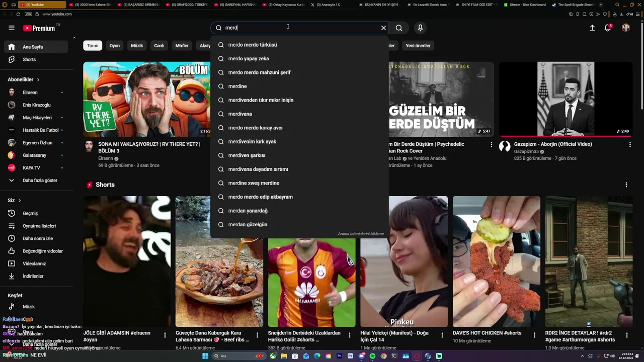
Task: Clear the search box with X
Action: coord(383,28)
